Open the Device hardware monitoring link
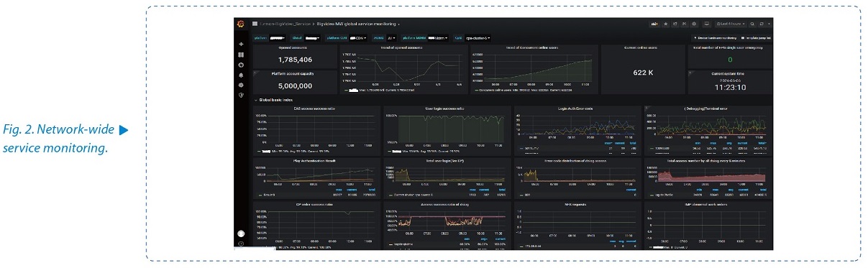This screenshot has height=268, width=868. click(716, 38)
